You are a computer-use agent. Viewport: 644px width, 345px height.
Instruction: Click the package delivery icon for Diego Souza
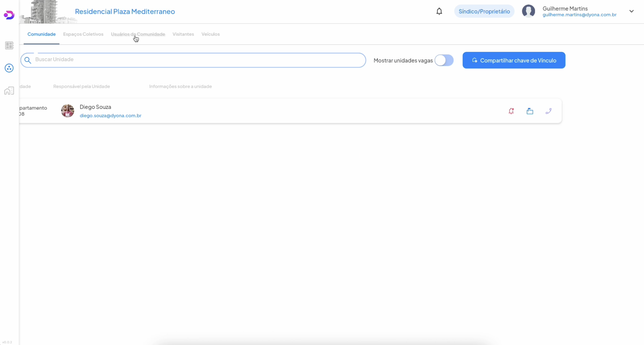point(530,111)
